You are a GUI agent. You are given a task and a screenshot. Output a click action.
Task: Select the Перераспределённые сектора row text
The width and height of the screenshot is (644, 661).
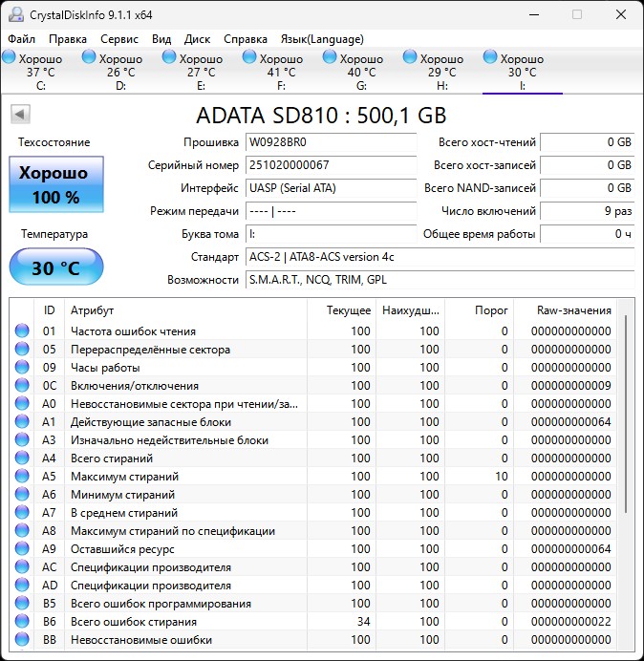pyautogui.click(x=151, y=350)
